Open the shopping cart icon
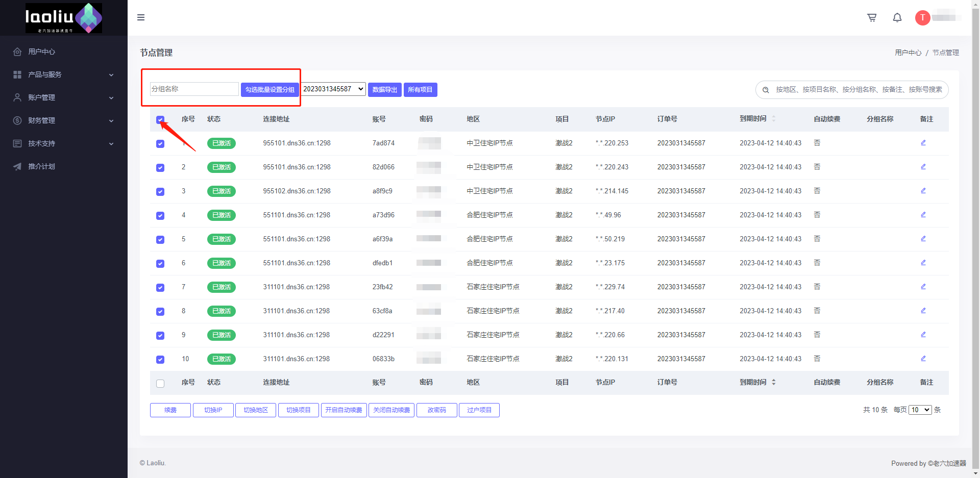The height and width of the screenshot is (478, 980). click(x=872, y=18)
